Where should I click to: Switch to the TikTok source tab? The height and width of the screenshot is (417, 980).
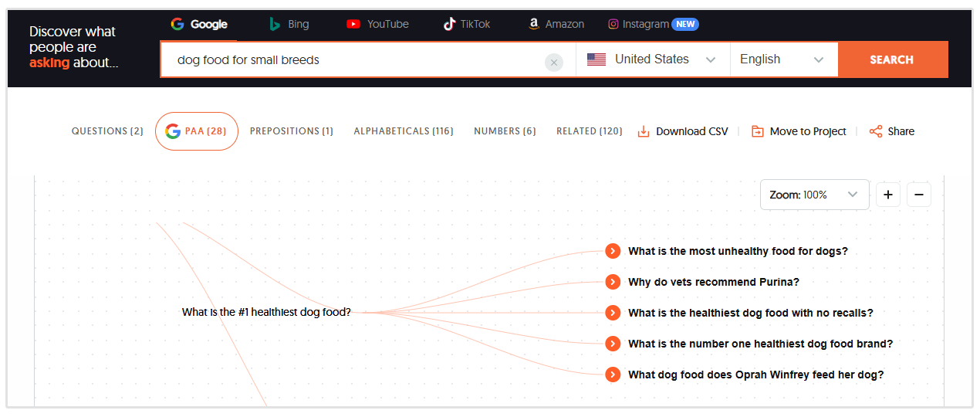point(467,24)
